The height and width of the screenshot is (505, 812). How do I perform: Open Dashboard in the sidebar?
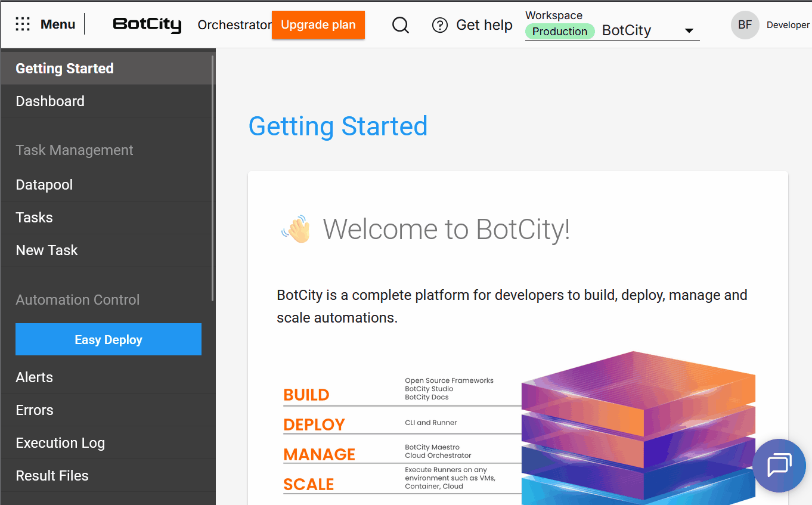pyautogui.click(x=50, y=101)
